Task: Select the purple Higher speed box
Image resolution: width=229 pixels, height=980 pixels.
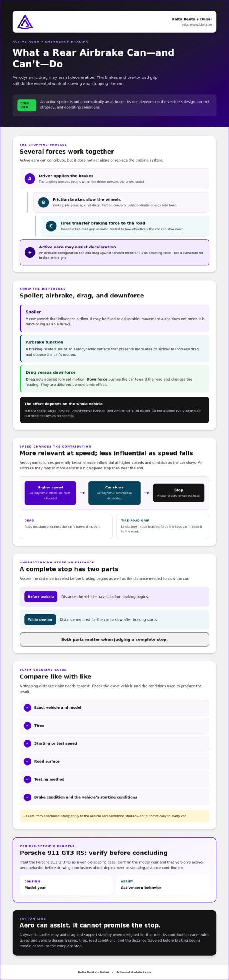Action: (x=50, y=493)
